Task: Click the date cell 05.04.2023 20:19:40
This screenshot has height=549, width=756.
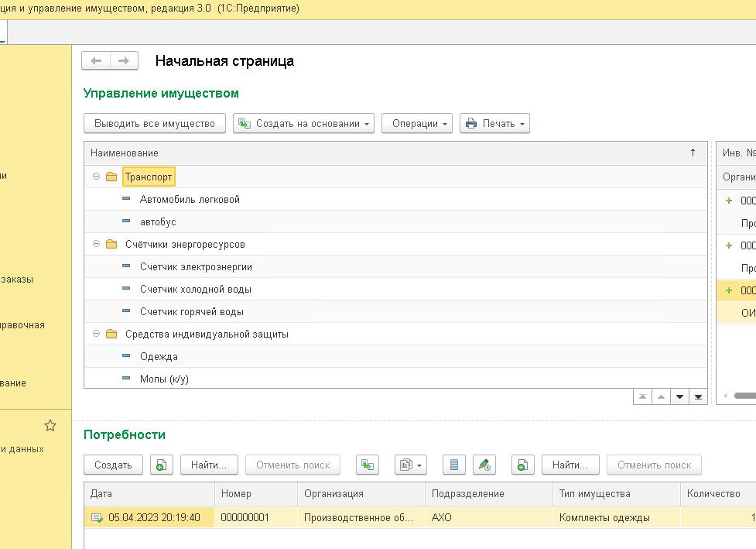Action: [149, 518]
